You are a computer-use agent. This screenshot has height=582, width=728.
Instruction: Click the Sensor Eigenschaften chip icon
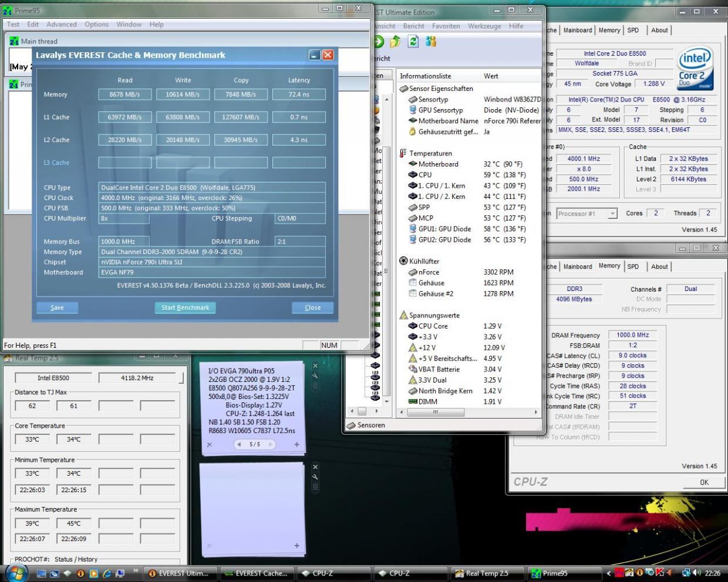[x=403, y=89]
